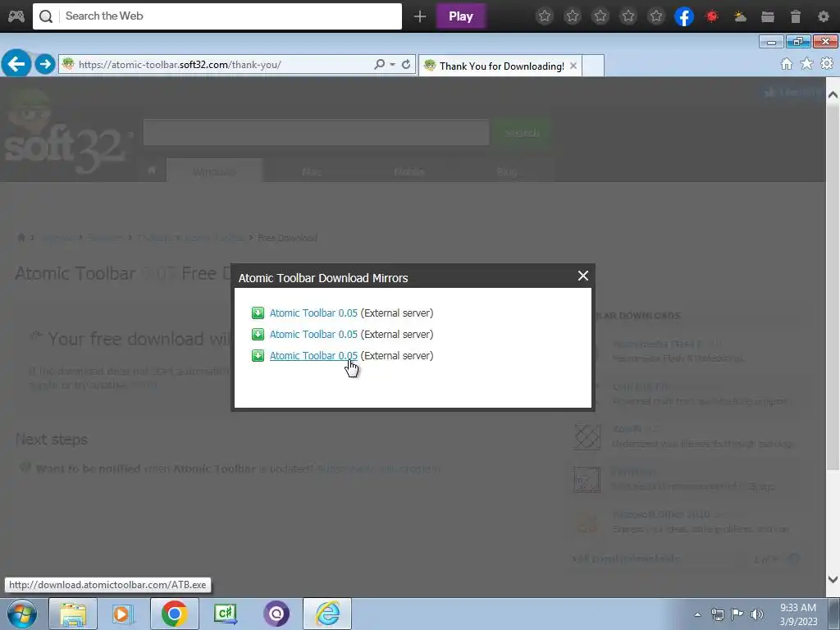Image resolution: width=840 pixels, height=630 pixels.
Task: Show hidden system tray icons
Action: pos(697,614)
